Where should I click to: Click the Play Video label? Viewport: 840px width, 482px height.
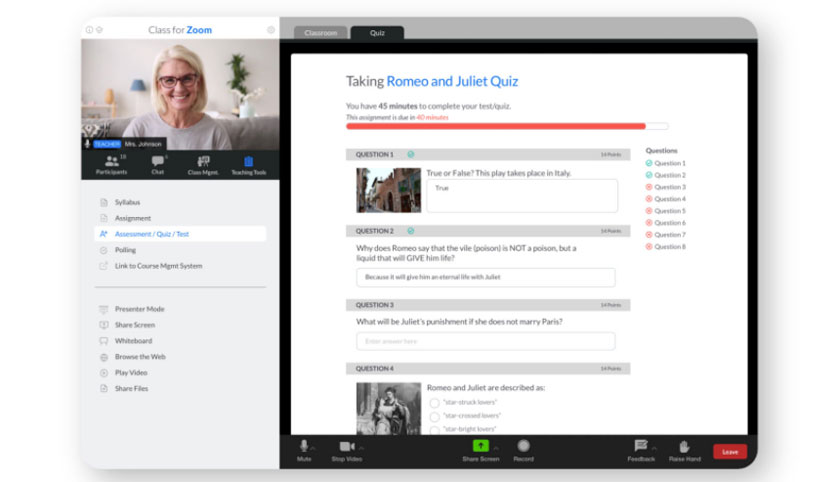[x=131, y=373]
